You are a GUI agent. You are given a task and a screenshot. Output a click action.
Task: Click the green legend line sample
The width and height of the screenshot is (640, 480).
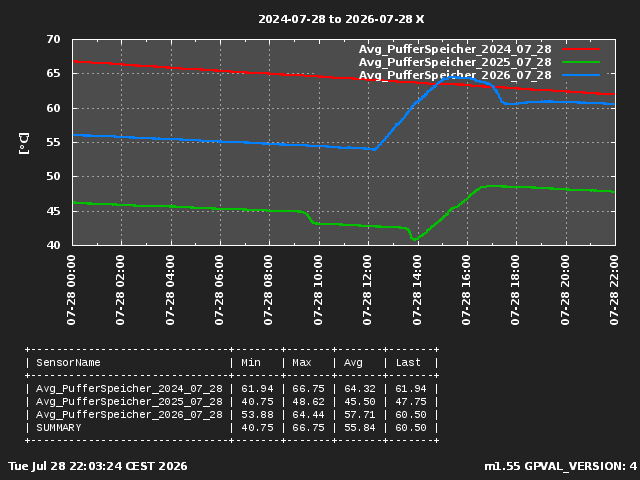tap(581, 62)
